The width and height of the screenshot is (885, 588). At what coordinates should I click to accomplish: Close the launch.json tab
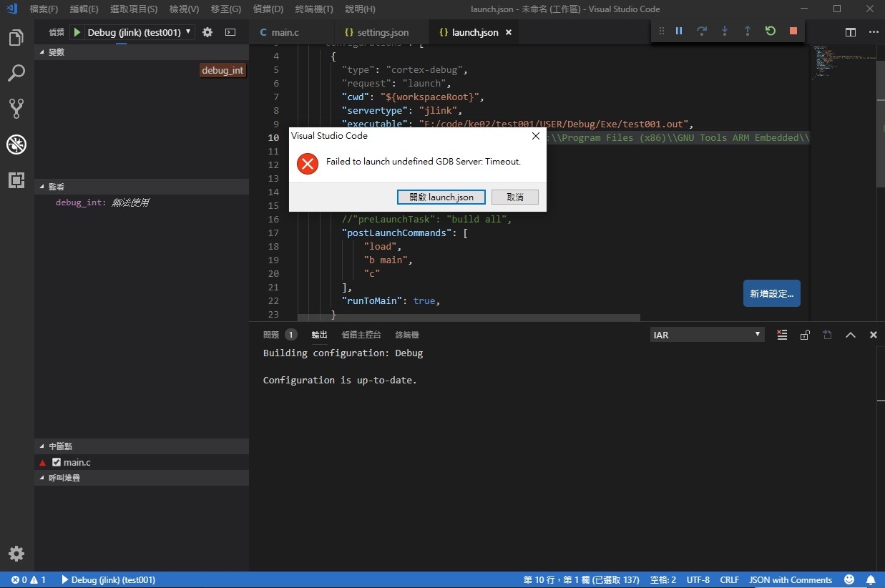pos(509,33)
